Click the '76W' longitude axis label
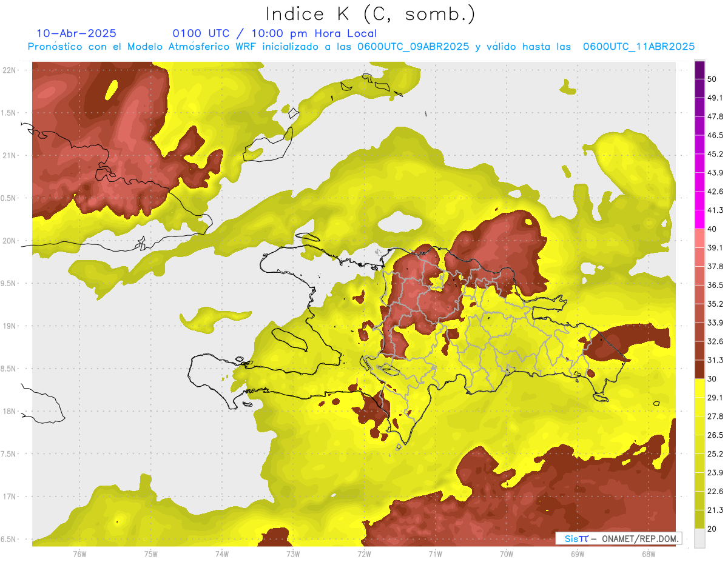The image size is (728, 562). 79,554
